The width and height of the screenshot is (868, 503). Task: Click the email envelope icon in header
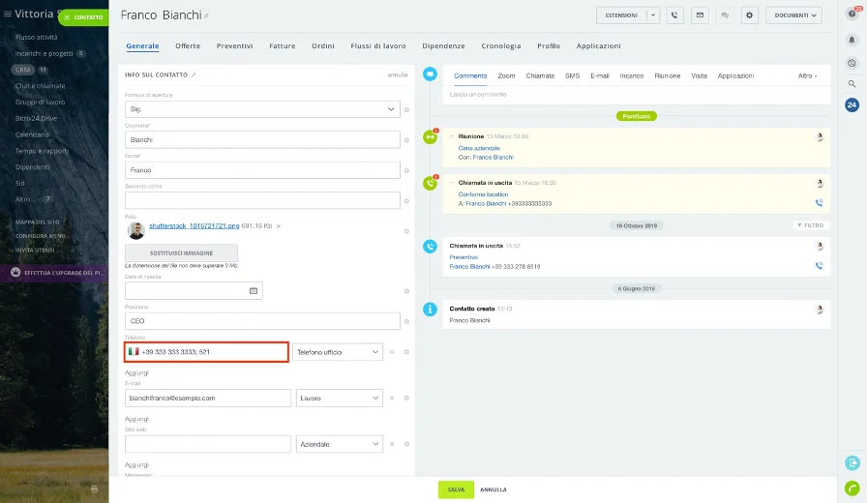tap(700, 15)
